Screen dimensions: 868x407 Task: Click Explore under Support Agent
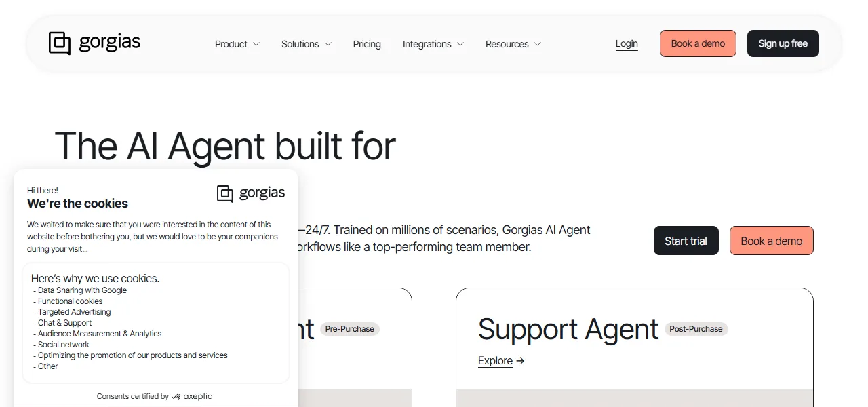click(x=501, y=361)
